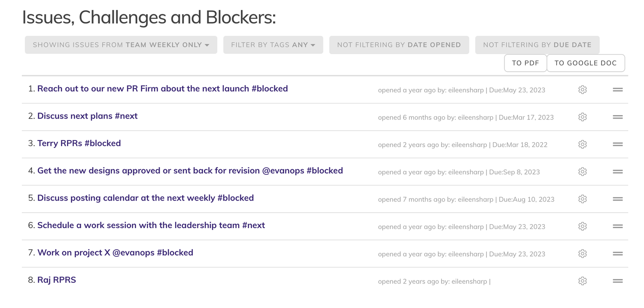Click the drag handle for 'Discuss posting calendar' issue

[x=617, y=199]
